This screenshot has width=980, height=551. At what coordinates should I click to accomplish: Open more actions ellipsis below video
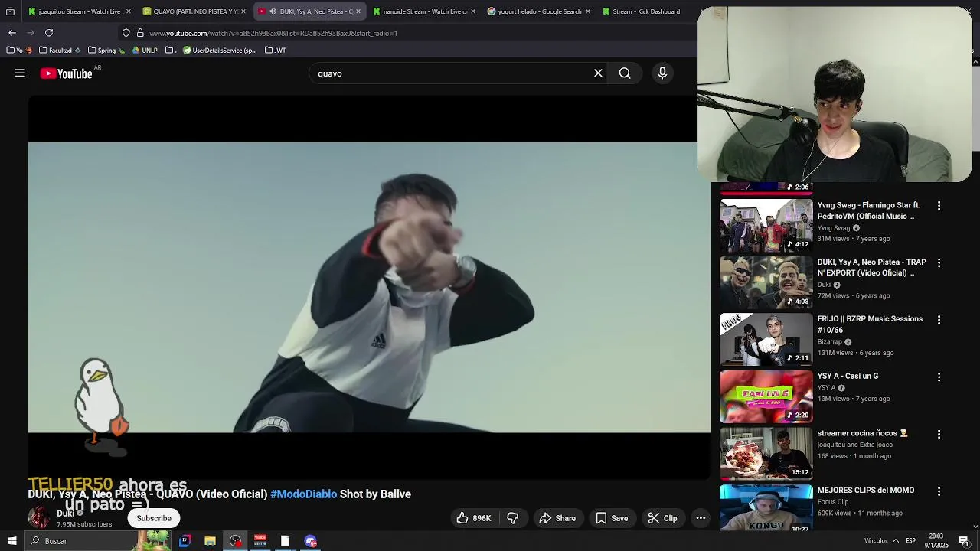click(x=701, y=518)
